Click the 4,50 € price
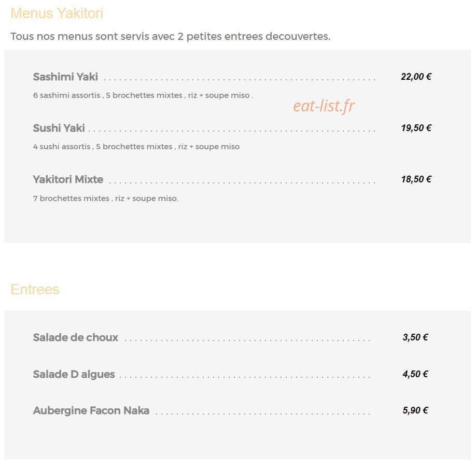476x470 pixels. click(415, 374)
